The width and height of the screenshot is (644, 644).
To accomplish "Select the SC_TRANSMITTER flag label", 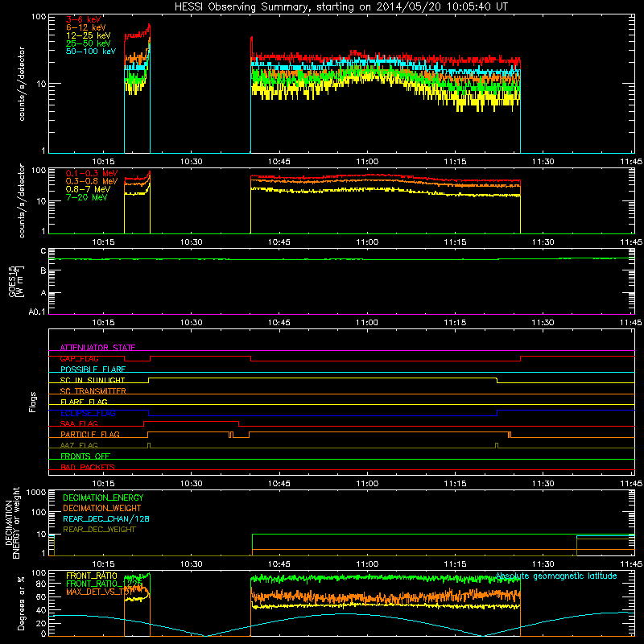I will click(93, 391).
